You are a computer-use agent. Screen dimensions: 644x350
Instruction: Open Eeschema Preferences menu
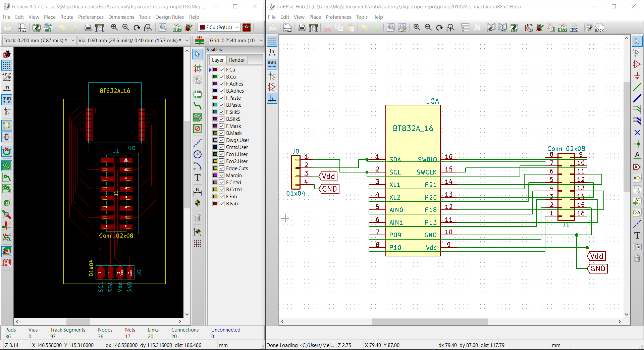coord(338,17)
